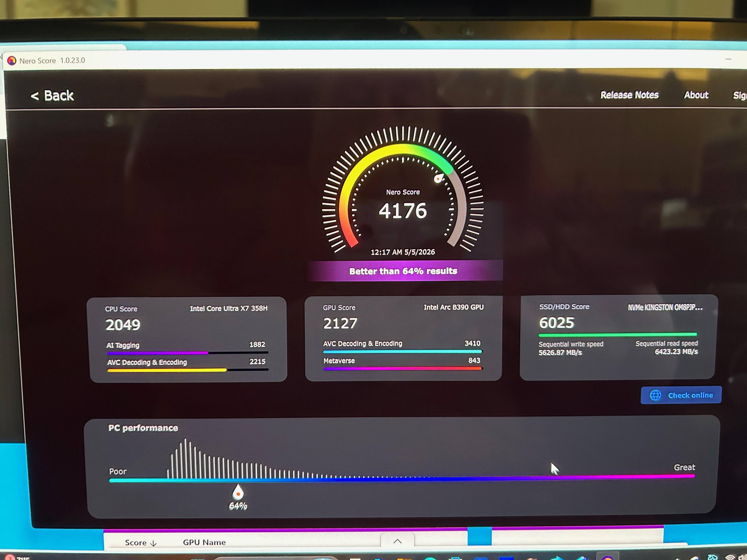The image size is (747, 560).
Task: Click the "CPU Score" label
Action: point(121,309)
